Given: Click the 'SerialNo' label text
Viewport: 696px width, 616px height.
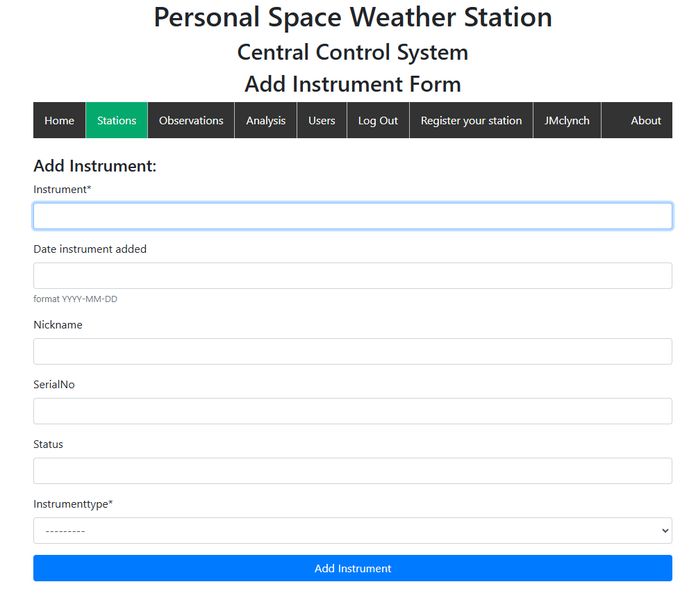Looking at the screenshot, I should pyautogui.click(x=54, y=385).
